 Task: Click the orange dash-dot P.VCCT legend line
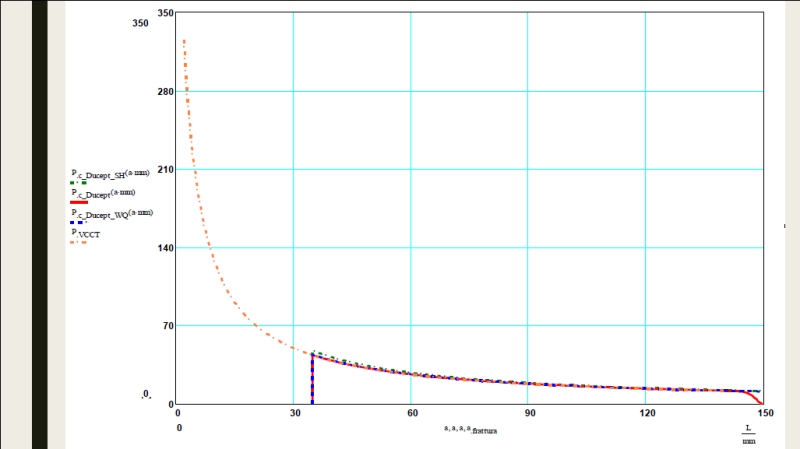(x=78, y=242)
